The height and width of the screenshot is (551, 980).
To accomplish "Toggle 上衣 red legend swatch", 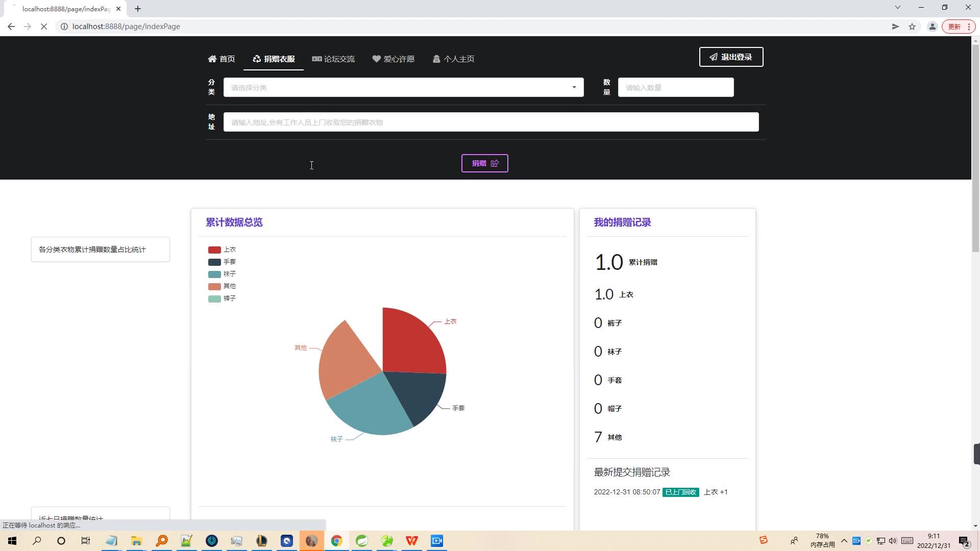I will pos(214,249).
